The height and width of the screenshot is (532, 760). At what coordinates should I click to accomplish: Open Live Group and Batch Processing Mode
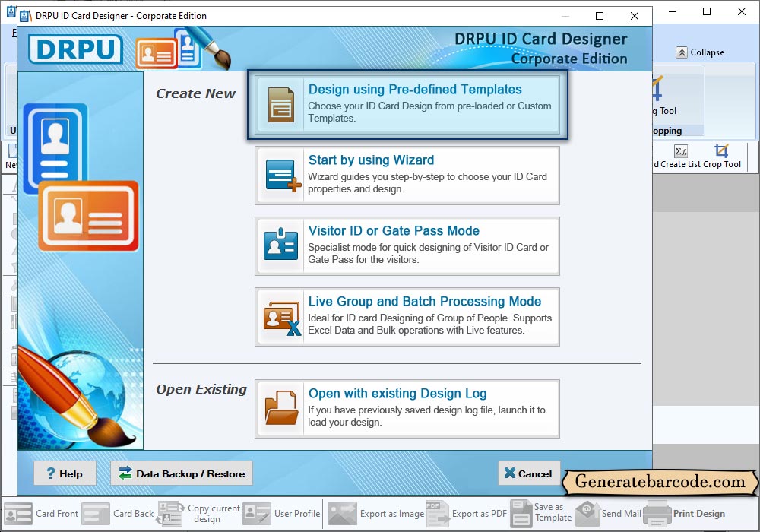pyautogui.click(x=407, y=317)
